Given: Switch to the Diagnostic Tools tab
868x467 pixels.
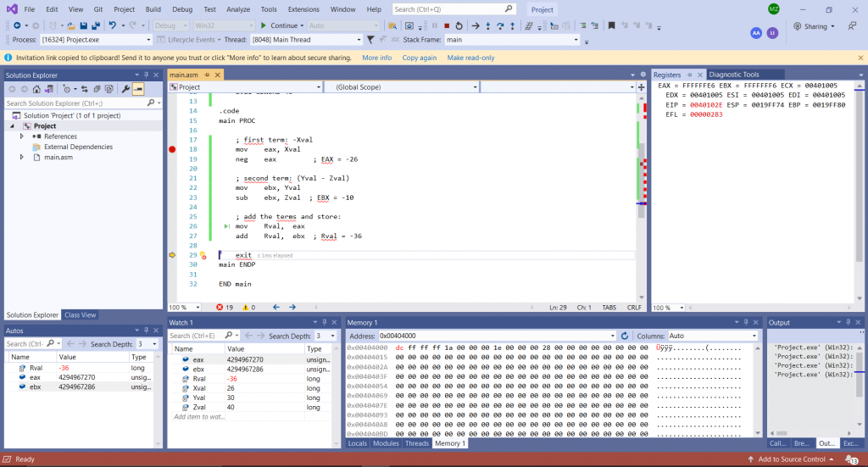Looking at the screenshot, I should click(x=734, y=75).
